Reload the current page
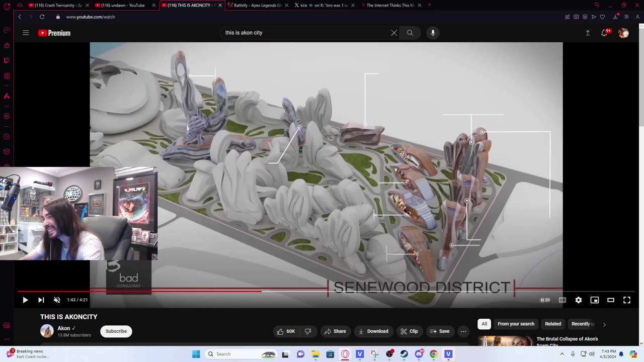 coord(42,17)
